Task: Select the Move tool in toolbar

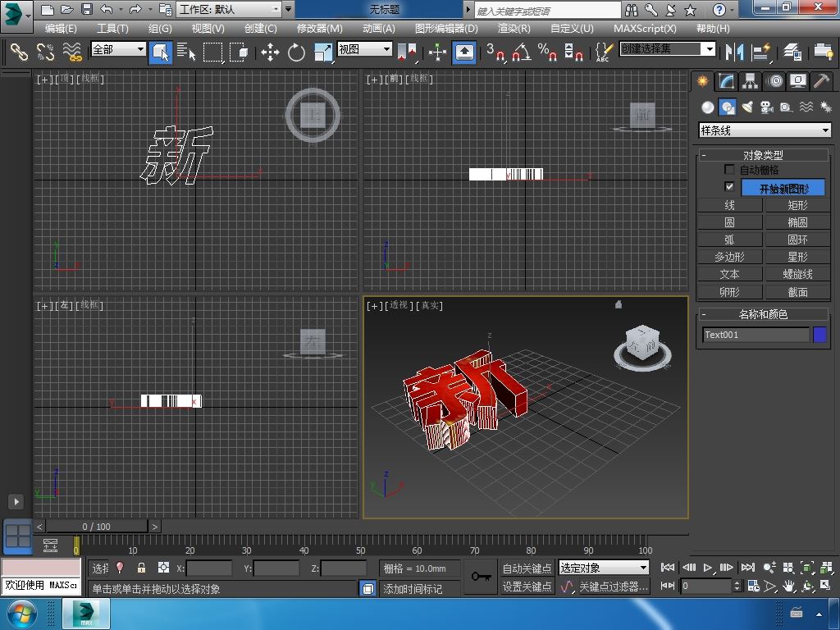Action: (270, 52)
